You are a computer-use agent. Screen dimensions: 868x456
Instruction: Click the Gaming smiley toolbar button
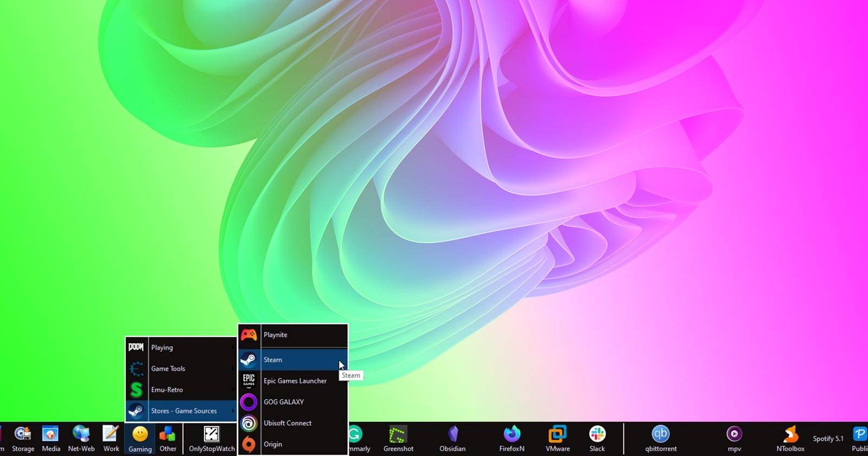point(140,439)
